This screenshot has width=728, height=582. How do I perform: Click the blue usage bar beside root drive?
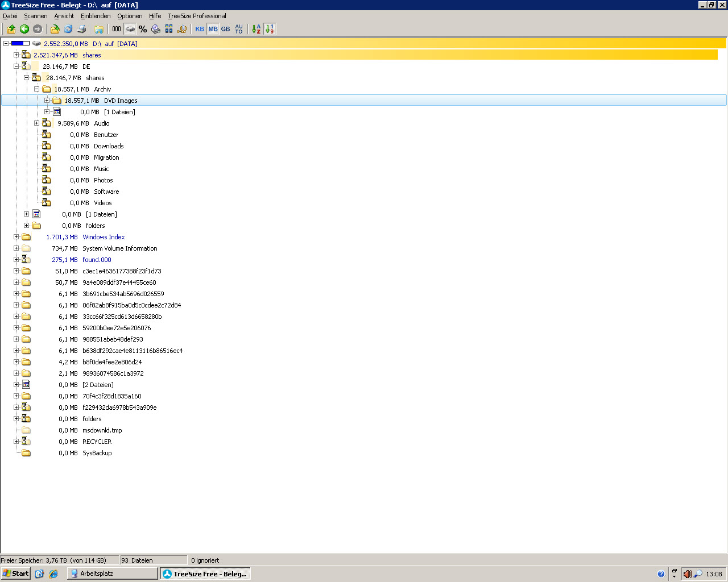(x=20, y=43)
